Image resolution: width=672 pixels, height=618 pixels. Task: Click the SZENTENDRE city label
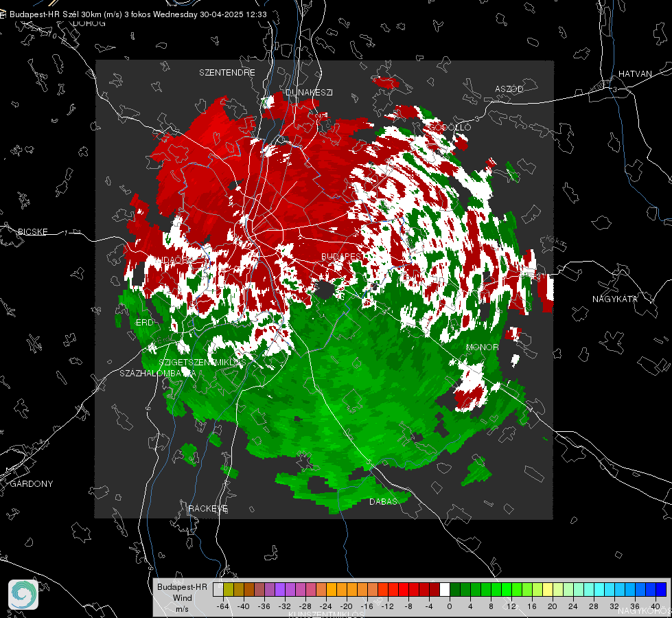[x=227, y=73]
